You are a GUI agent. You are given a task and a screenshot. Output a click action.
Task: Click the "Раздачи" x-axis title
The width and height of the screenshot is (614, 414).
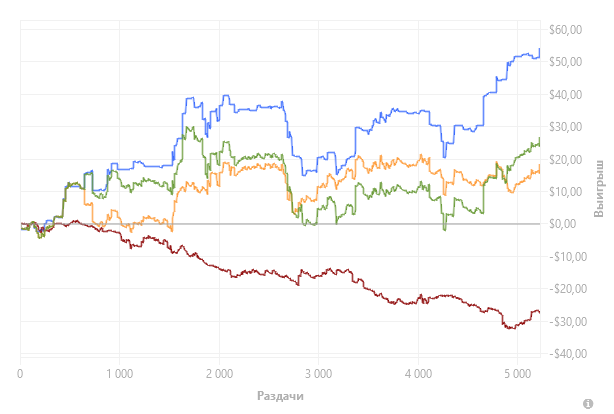[279, 396]
